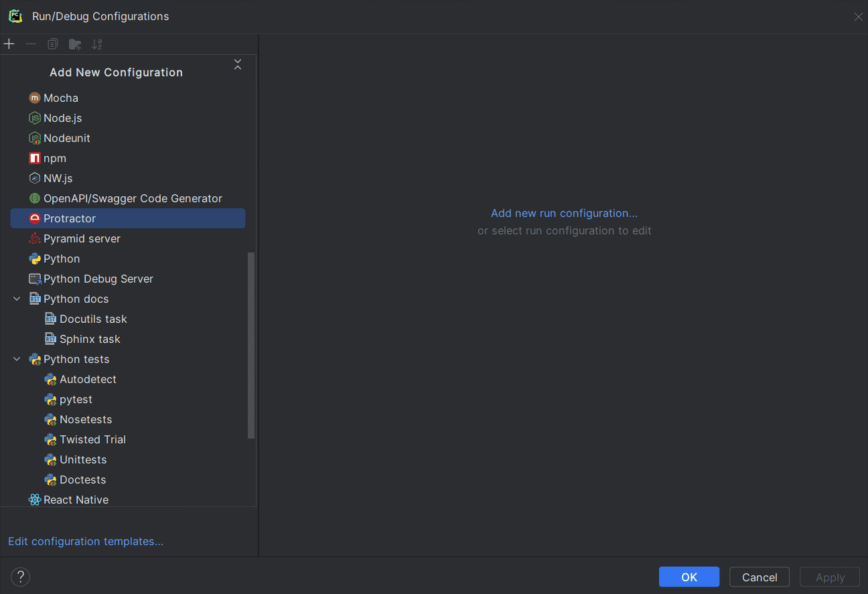Click the PyCharm logo in title bar
This screenshot has height=594, width=868.
pos(15,16)
